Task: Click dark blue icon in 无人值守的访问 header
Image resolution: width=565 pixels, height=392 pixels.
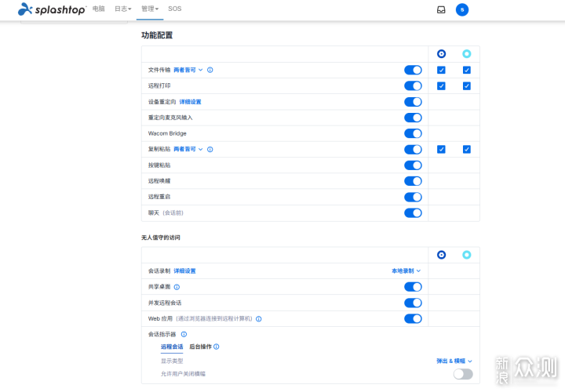Action: 441,255
